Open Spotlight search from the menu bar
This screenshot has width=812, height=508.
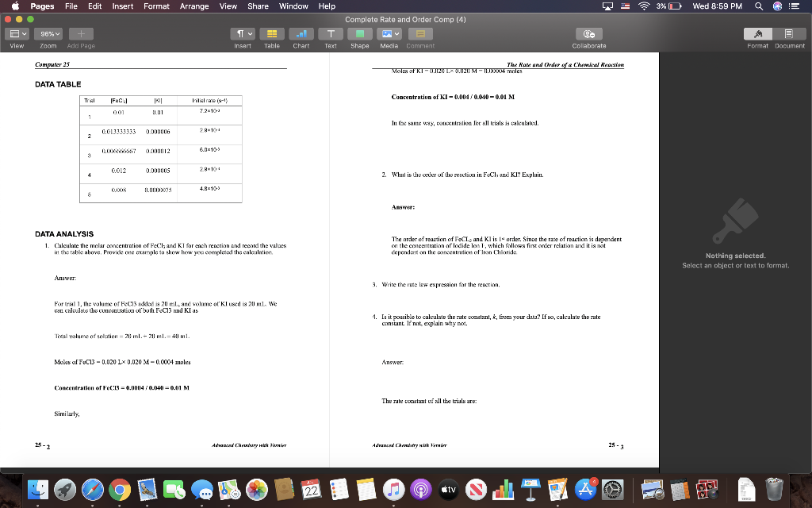click(x=757, y=6)
